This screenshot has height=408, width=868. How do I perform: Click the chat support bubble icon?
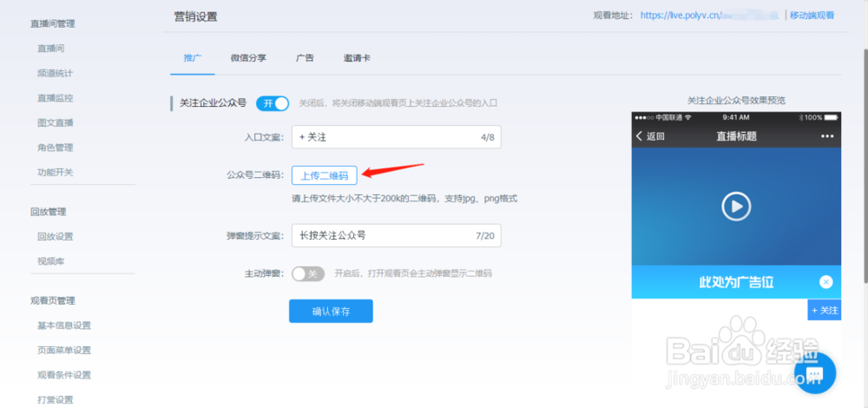815,373
